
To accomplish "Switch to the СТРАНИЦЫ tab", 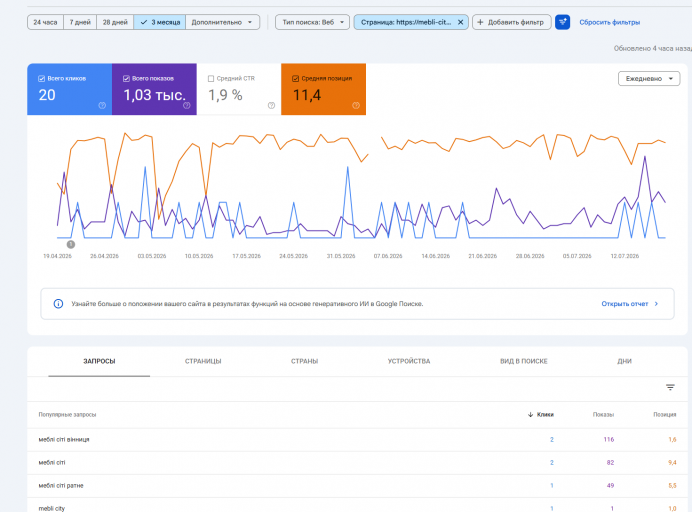I will tap(203, 361).
